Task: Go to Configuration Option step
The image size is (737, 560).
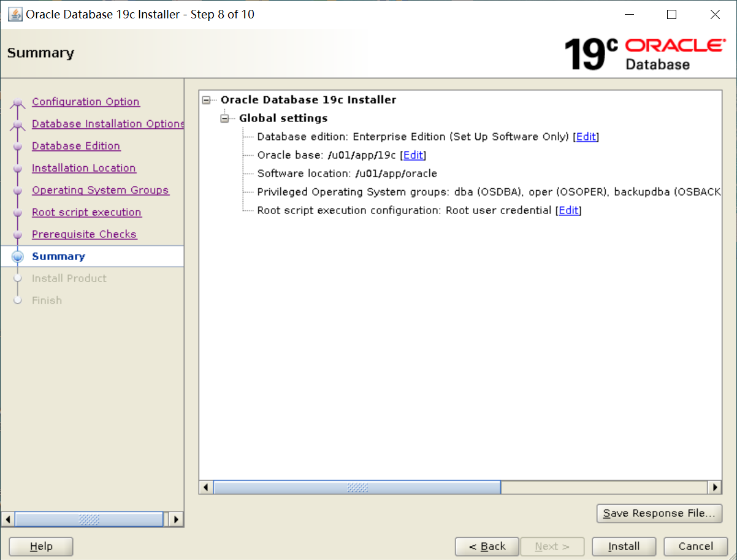Action: [x=86, y=102]
